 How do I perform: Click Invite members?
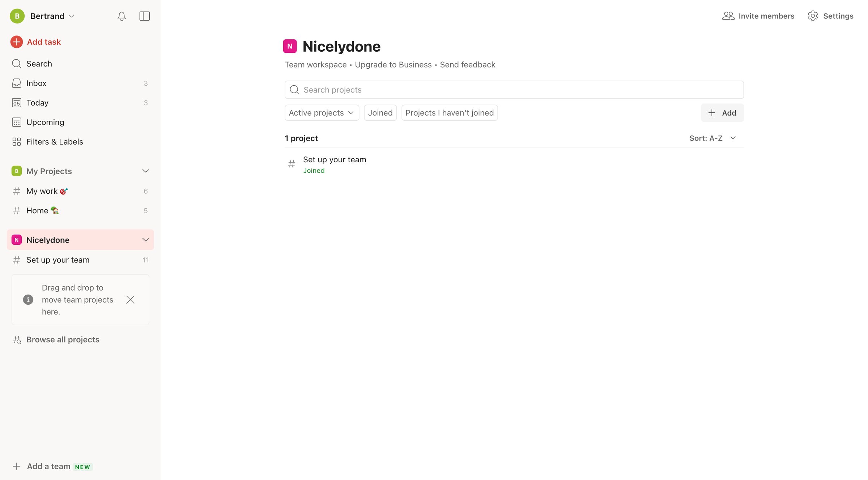point(758,16)
